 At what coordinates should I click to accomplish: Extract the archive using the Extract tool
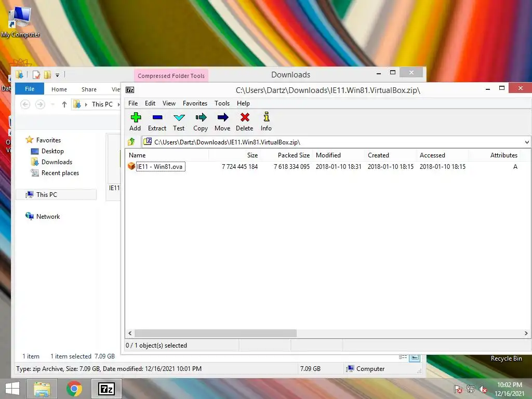coord(157,122)
